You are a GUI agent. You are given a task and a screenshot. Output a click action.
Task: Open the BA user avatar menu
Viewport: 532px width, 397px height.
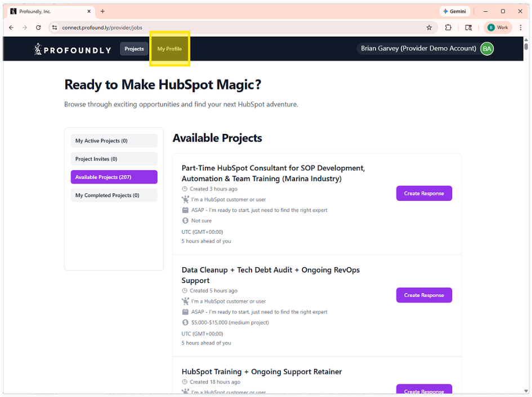(x=487, y=49)
